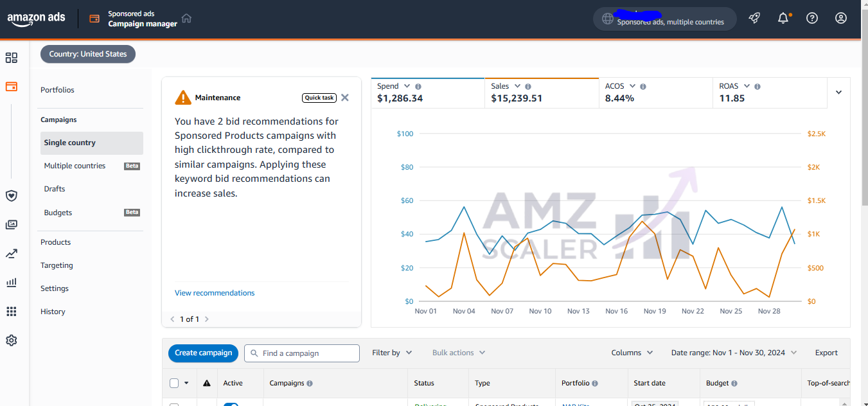Open the help question mark icon
This screenshot has width=868, height=406.
tap(812, 18)
